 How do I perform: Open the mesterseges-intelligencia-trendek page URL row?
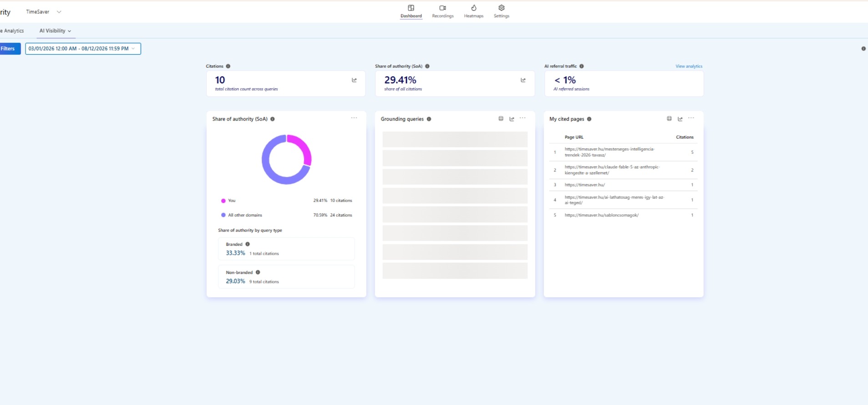click(x=623, y=152)
